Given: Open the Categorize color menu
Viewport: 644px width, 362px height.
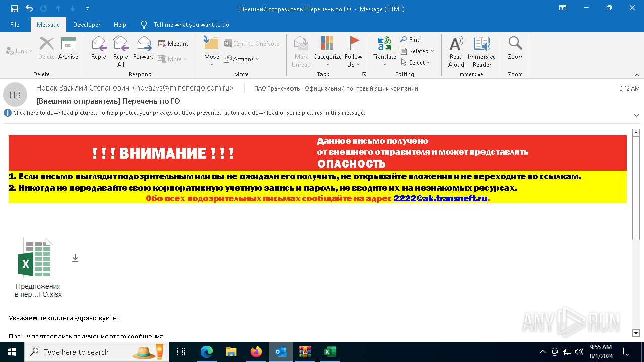Looking at the screenshot, I should point(328,52).
